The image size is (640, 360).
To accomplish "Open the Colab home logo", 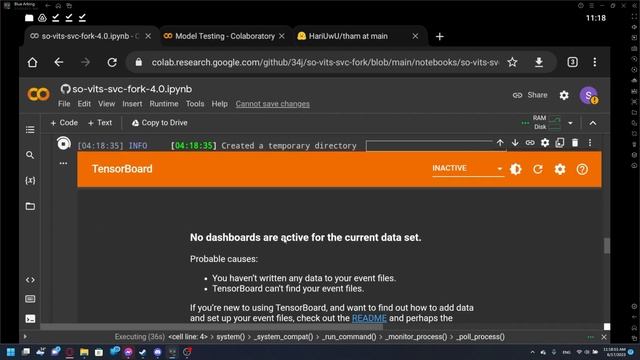I will tap(38, 94).
